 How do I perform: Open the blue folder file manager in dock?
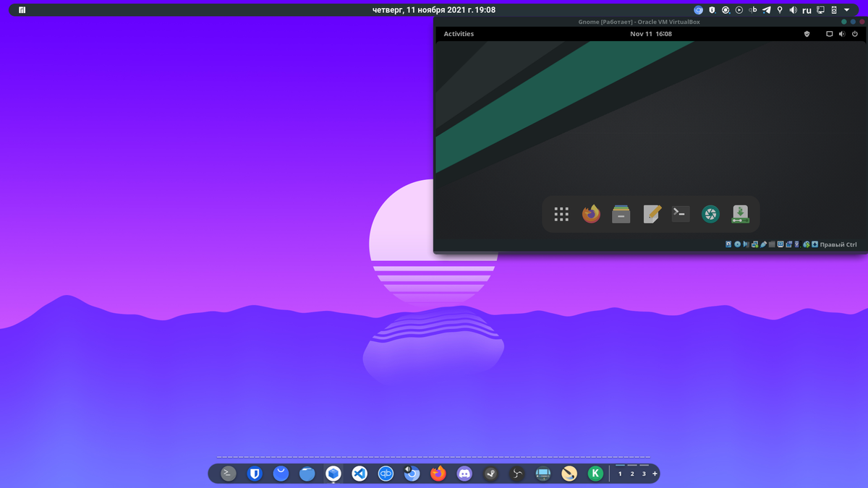[307, 474]
